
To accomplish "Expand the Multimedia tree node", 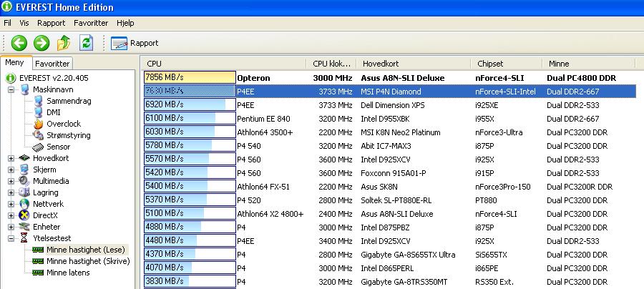I will (x=11, y=181).
